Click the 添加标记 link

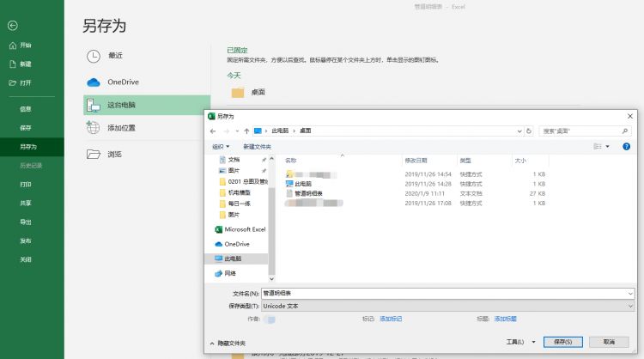point(391,319)
